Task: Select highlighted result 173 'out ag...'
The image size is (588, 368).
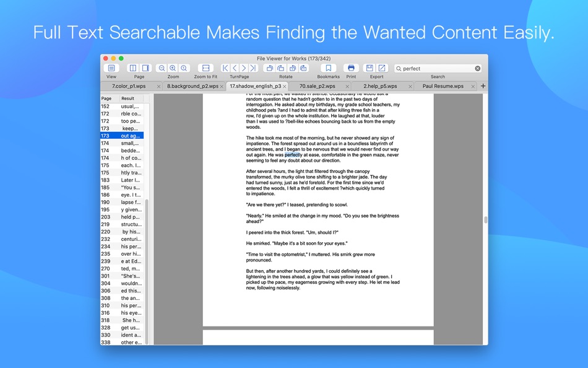Action: coord(122,136)
